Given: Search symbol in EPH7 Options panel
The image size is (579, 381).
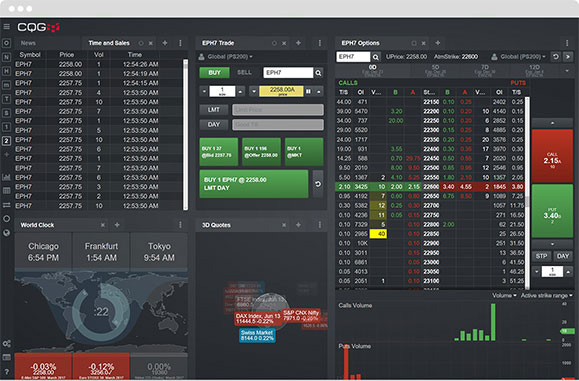Looking at the screenshot, I should (376, 57).
